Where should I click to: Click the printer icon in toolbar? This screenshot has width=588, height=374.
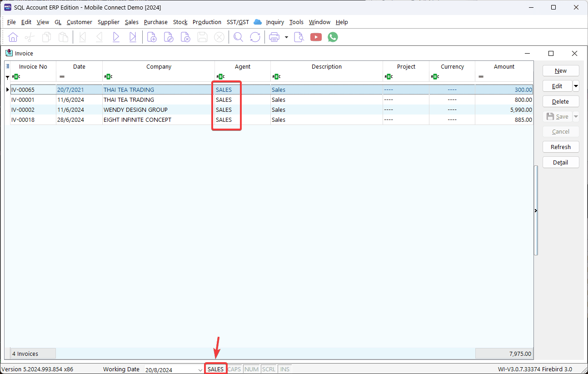(x=274, y=37)
